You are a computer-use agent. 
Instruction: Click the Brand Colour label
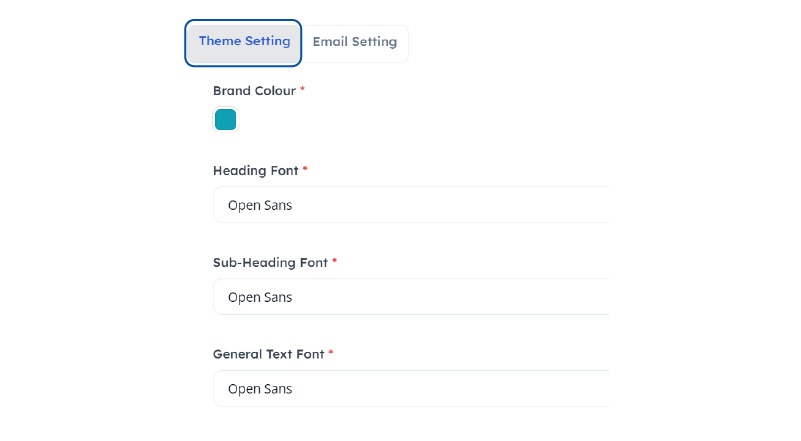tap(254, 91)
